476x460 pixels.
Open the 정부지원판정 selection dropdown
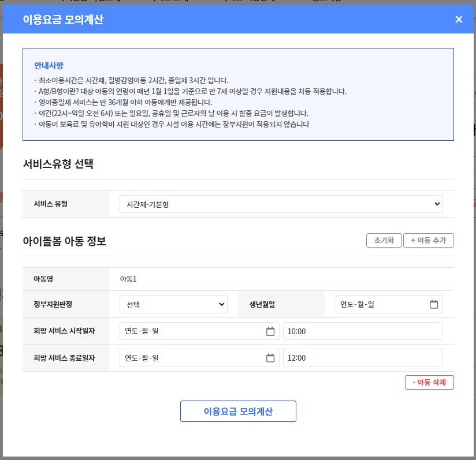[173, 304]
